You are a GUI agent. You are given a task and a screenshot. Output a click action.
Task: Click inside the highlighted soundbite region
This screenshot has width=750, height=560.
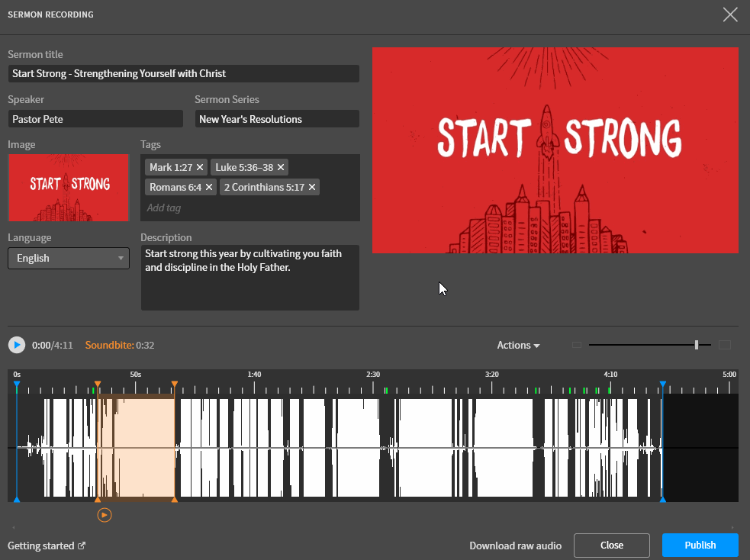[137, 448]
